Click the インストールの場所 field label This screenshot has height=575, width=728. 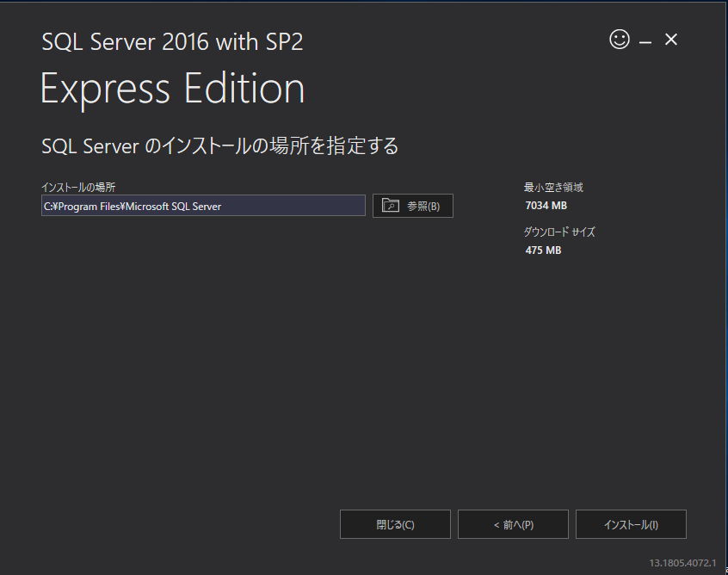pyautogui.click(x=78, y=187)
